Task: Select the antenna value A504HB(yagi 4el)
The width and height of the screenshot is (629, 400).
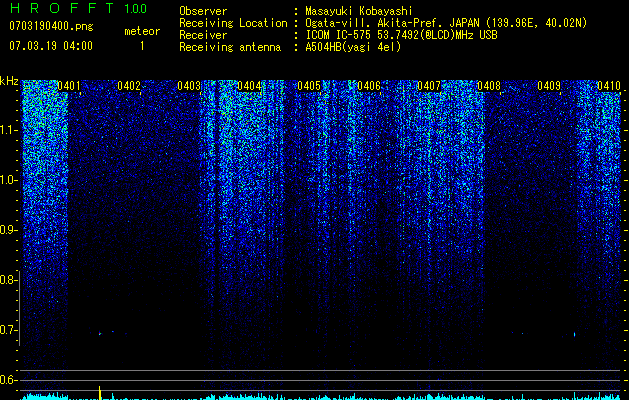Action: 353,47
